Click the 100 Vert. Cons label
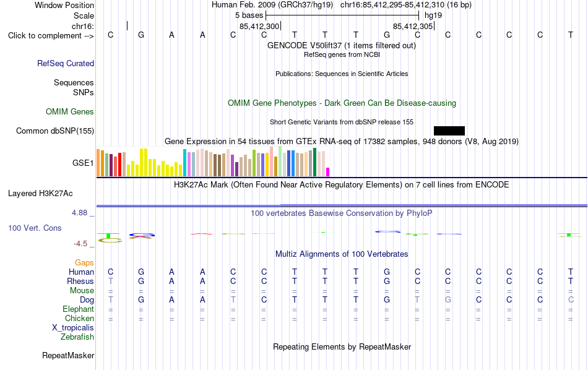This screenshot has height=370, width=588. [35, 228]
